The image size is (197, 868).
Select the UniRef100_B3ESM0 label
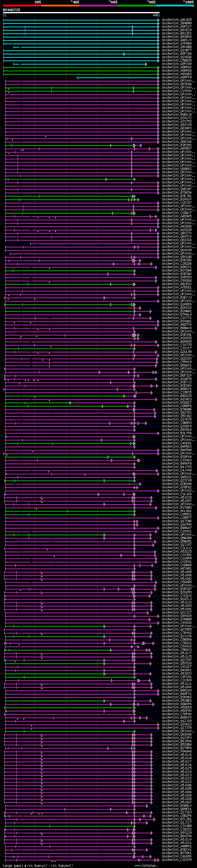coord(177,260)
